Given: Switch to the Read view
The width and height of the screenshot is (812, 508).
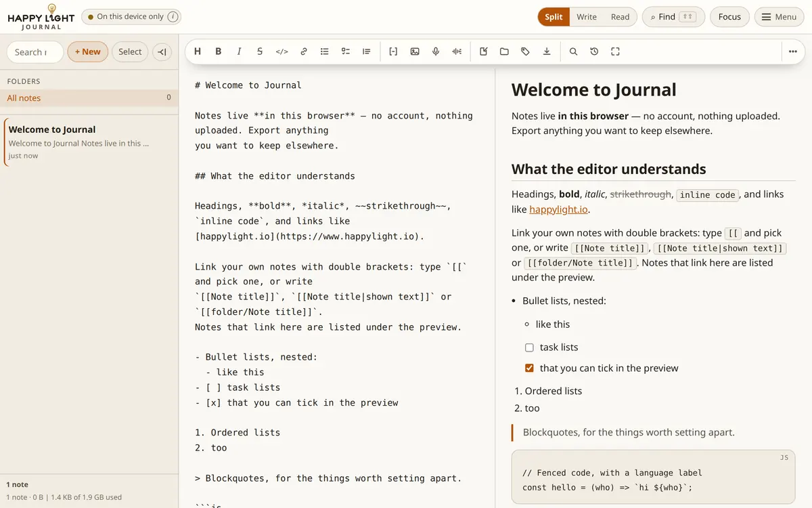Looking at the screenshot, I should [620, 17].
